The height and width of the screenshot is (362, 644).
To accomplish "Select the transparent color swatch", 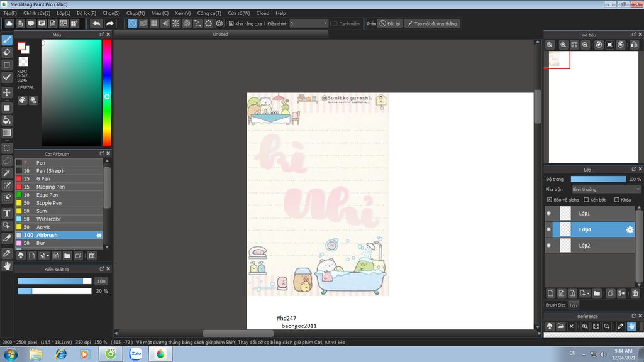I will pos(23,62).
